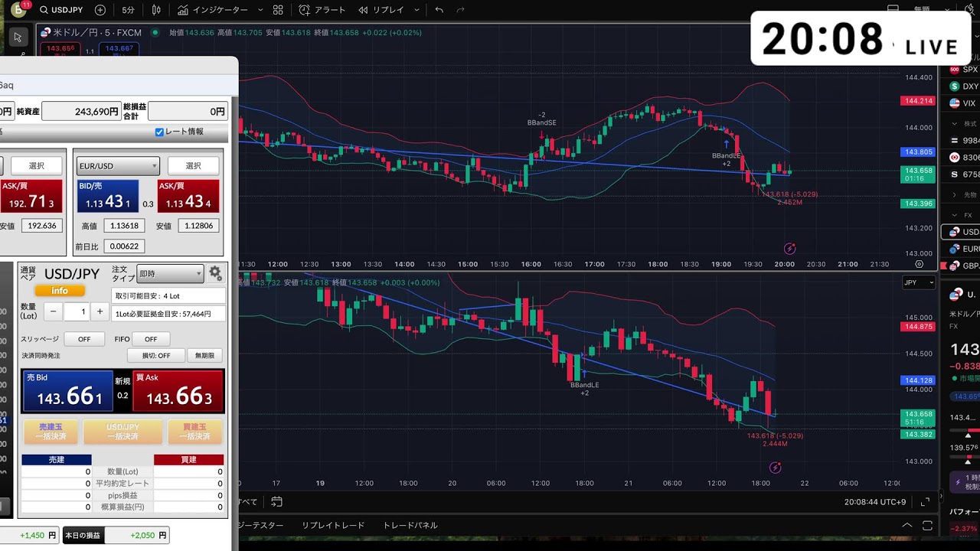The image size is (980, 551).
Task: Open order settings with the gear icon
Action: point(215,272)
